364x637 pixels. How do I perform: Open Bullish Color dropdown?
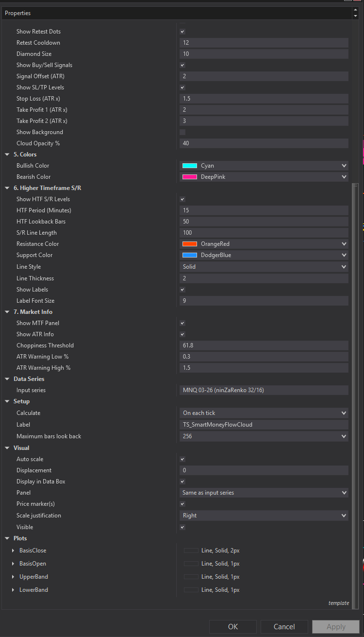point(264,166)
